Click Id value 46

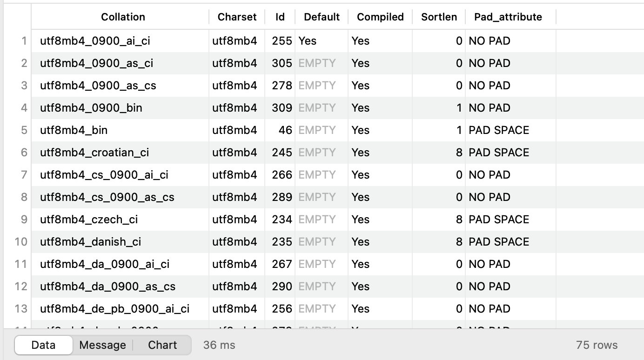[x=285, y=130]
